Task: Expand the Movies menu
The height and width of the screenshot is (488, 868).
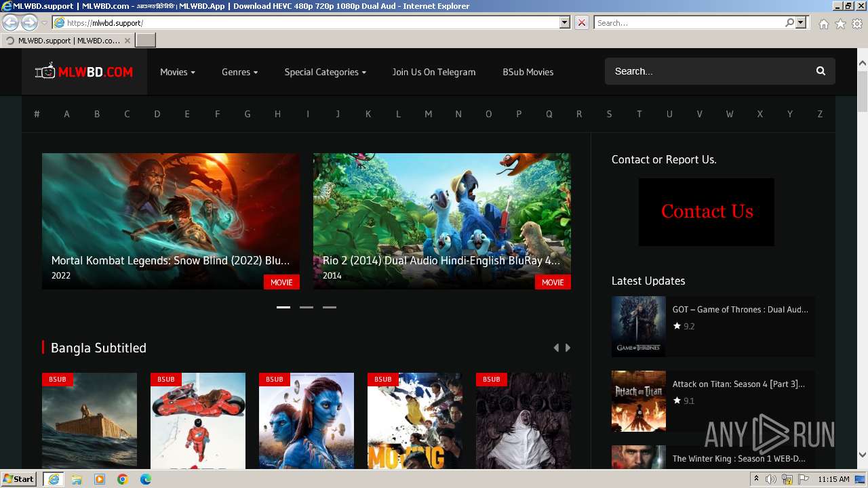Action: [178, 72]
